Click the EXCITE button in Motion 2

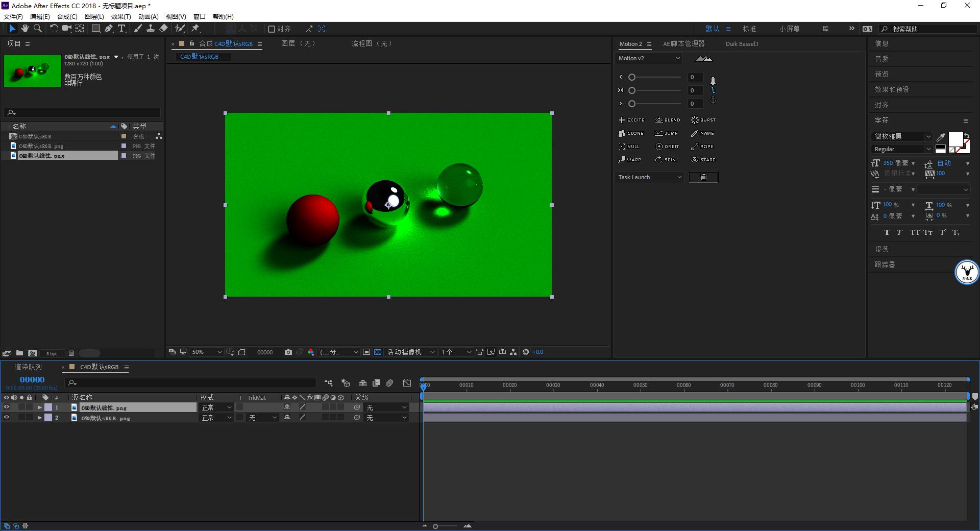point(631,120)
